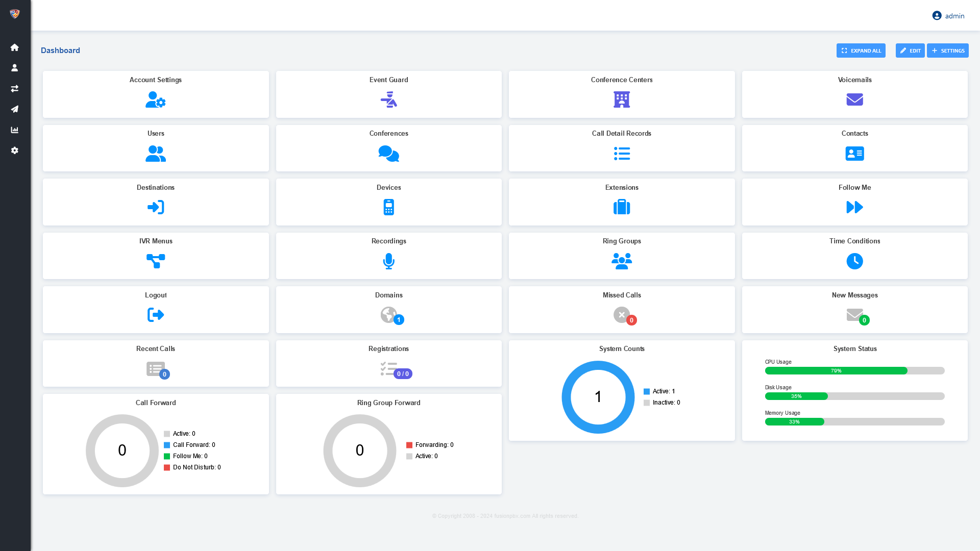This screenshot has width=980, height=551.
Task: Click the Conference Centers building icon
Action: click(x=621, y=99)
